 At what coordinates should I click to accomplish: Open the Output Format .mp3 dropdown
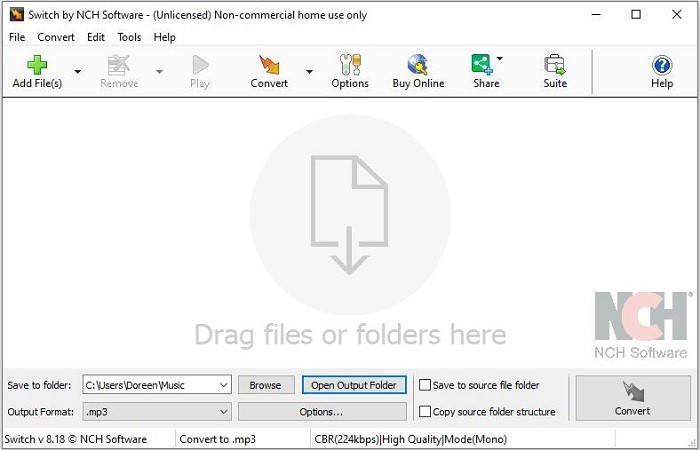pos(157,412)
